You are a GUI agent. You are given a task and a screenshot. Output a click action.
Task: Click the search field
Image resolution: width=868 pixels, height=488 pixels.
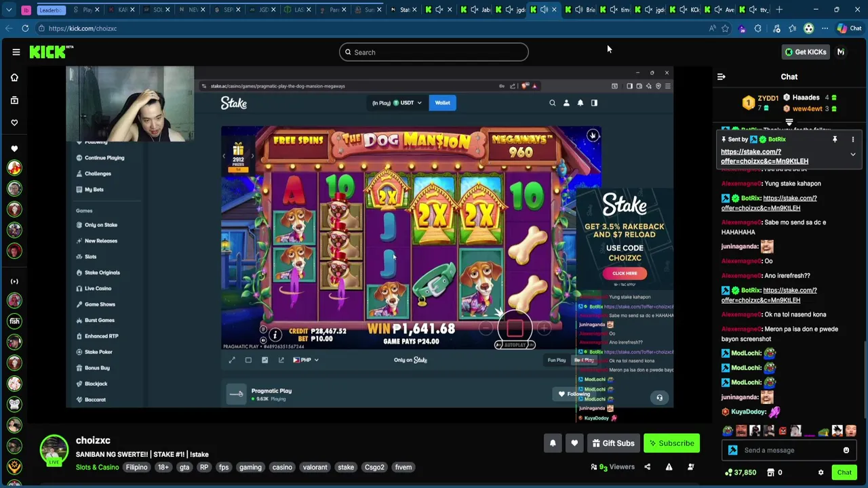(x=434, y=52)
